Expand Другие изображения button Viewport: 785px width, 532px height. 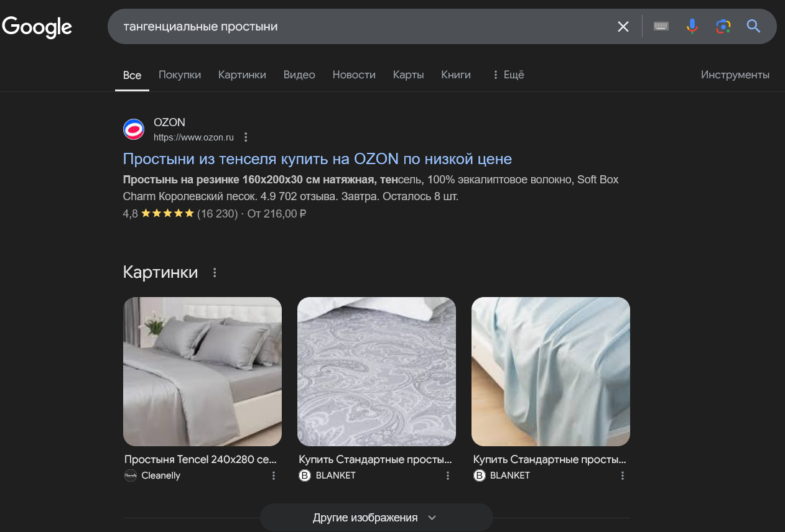[x=376, y=518]
